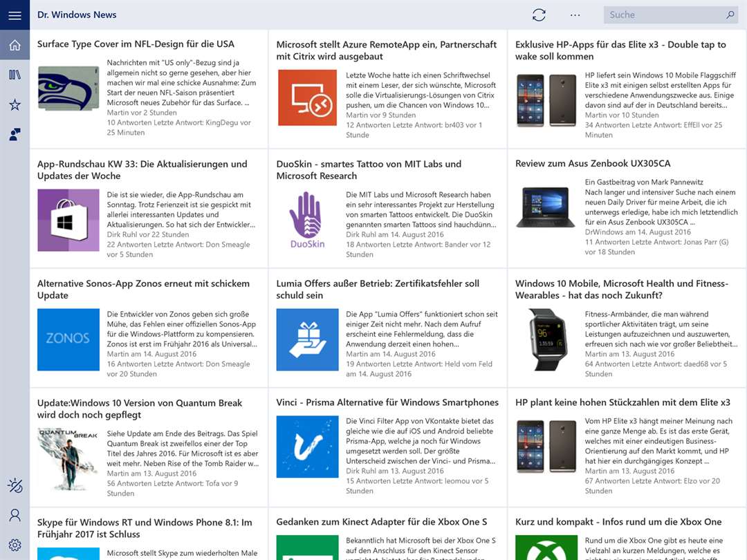Open the forum/community person icon in sidebar

(15, 134)
